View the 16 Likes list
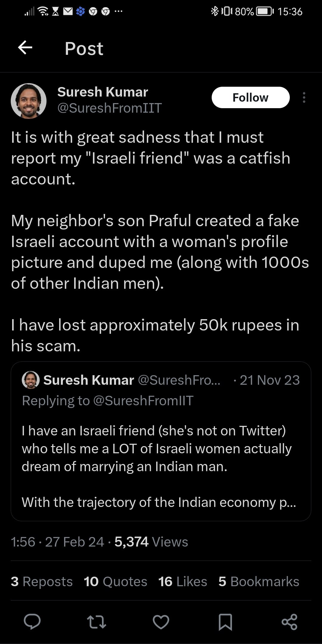This screenshot has height=644, width=322. [x=182, y=581]
